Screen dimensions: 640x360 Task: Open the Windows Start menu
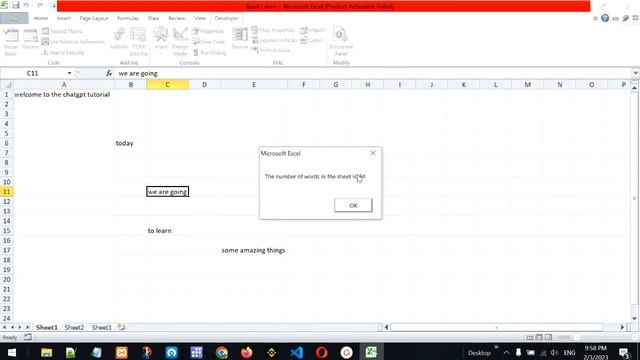[11, 352]
